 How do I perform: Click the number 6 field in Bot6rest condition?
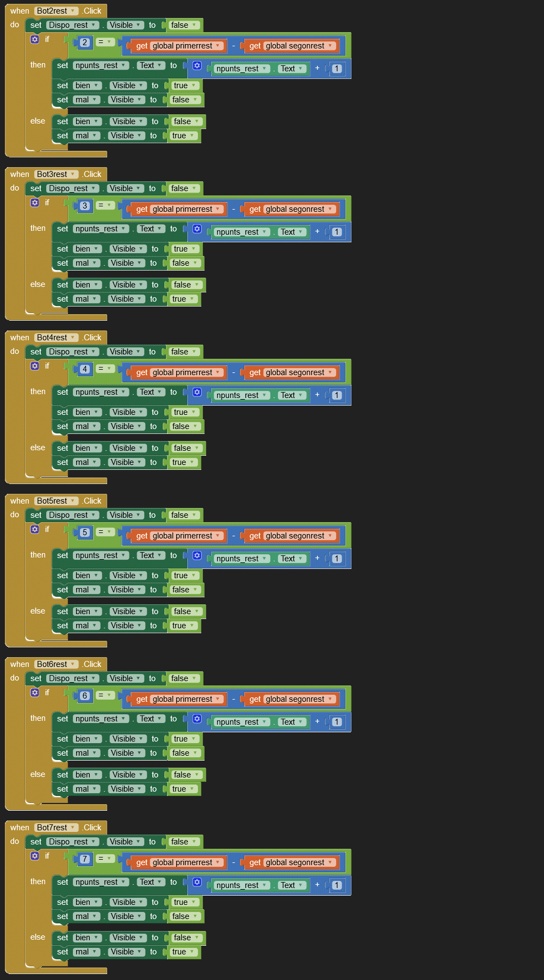coord(84,696)
